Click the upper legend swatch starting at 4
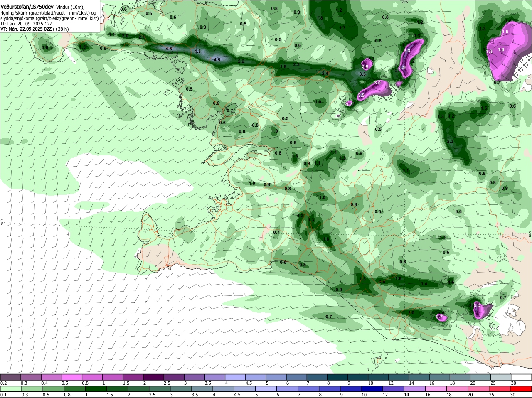Image resolution: width=532 pixels, height=398 pixels. (235, 377)
